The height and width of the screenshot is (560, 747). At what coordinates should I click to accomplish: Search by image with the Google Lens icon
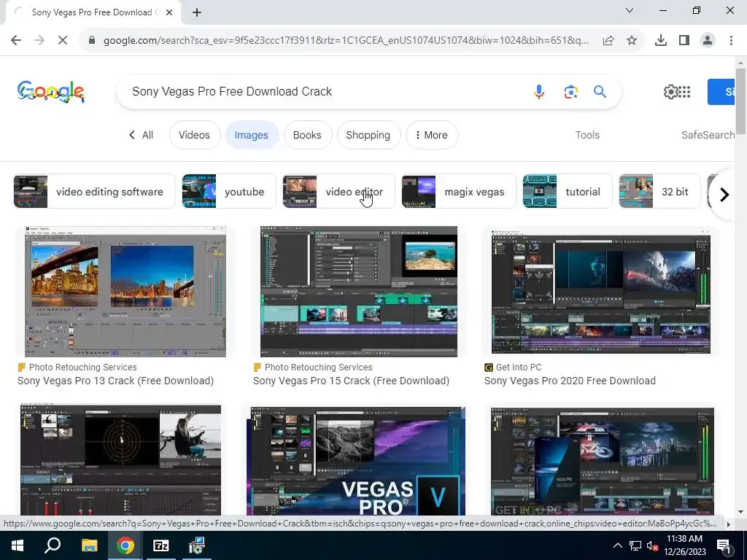pos(570,91)
